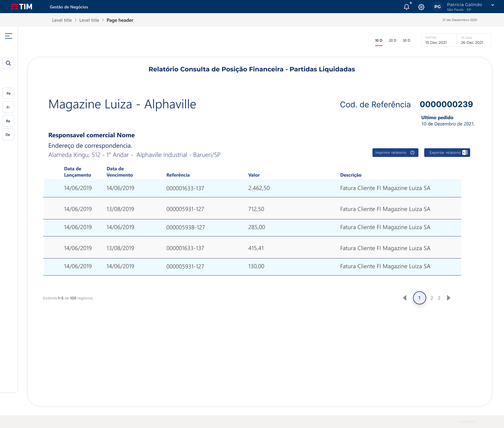Click the Responsavel comercial Nome label
Image resolution: width=504 pixels, height=428 pixels.
[91, 135]
